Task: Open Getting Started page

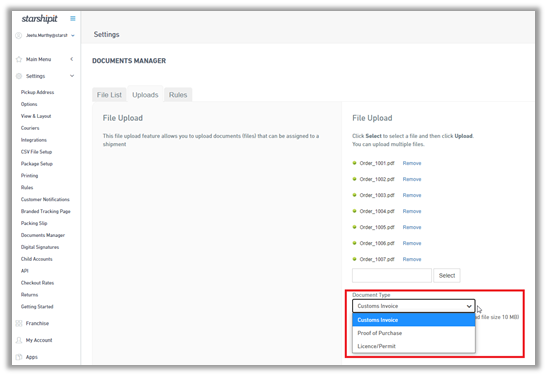Action: [37, 307]
